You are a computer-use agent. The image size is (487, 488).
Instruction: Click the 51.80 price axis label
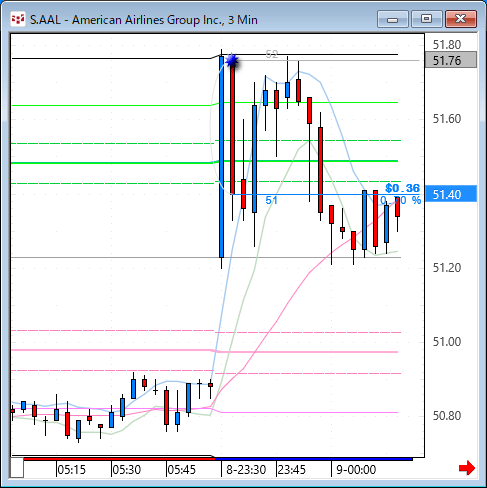(x=447, y=45)
